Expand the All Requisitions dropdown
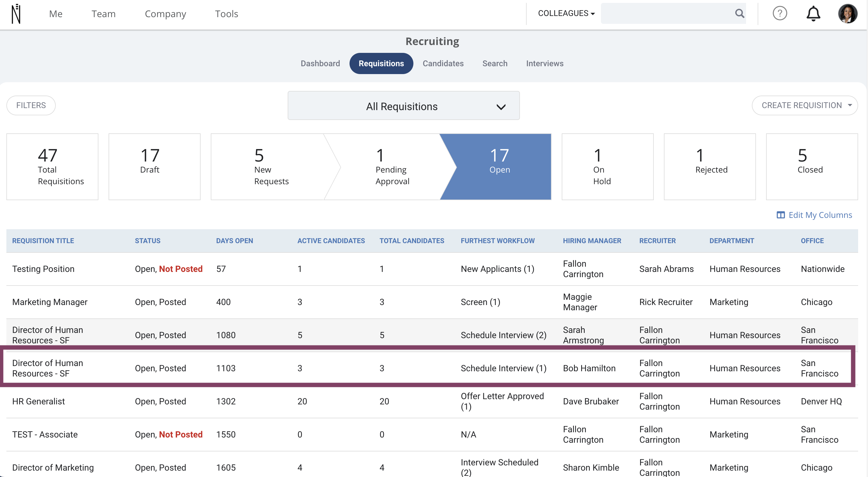This screenshot has width=868, height=477. tap(403, 106)
